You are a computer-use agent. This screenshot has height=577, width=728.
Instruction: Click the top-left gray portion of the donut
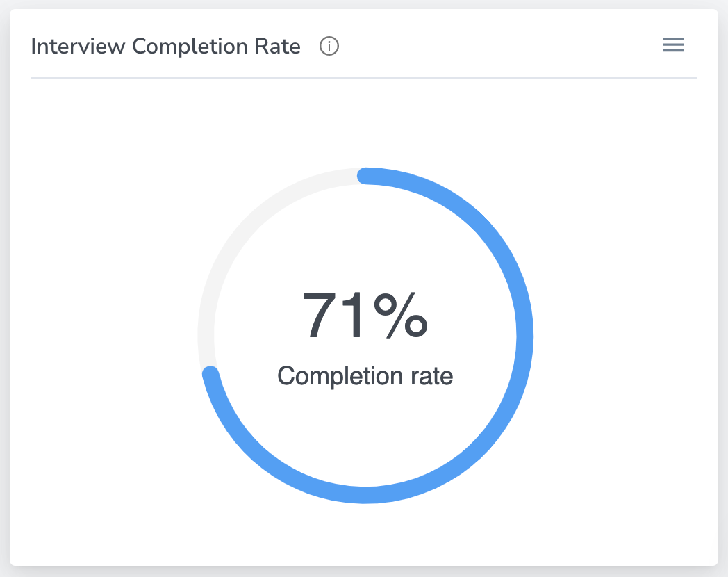tap(253, 222)
